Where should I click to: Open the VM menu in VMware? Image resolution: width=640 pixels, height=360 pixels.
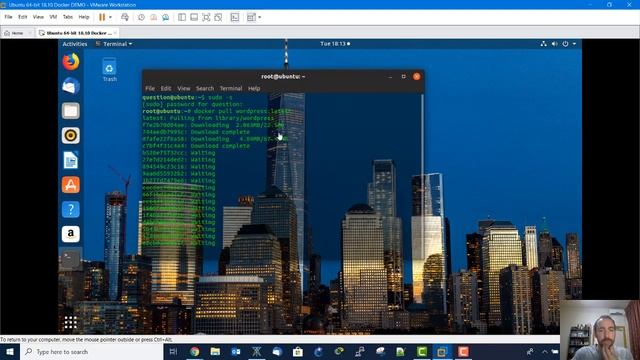[53, 17]
